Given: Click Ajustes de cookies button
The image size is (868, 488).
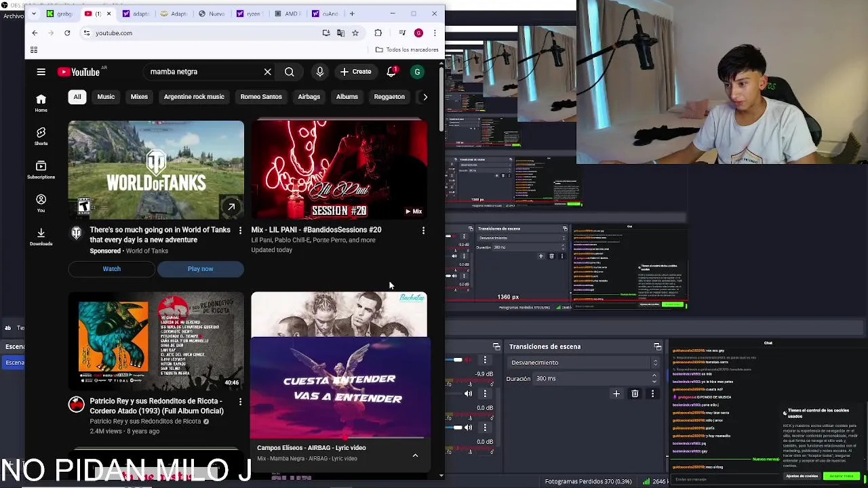Looking at the screenshot, I should (802, 476).
